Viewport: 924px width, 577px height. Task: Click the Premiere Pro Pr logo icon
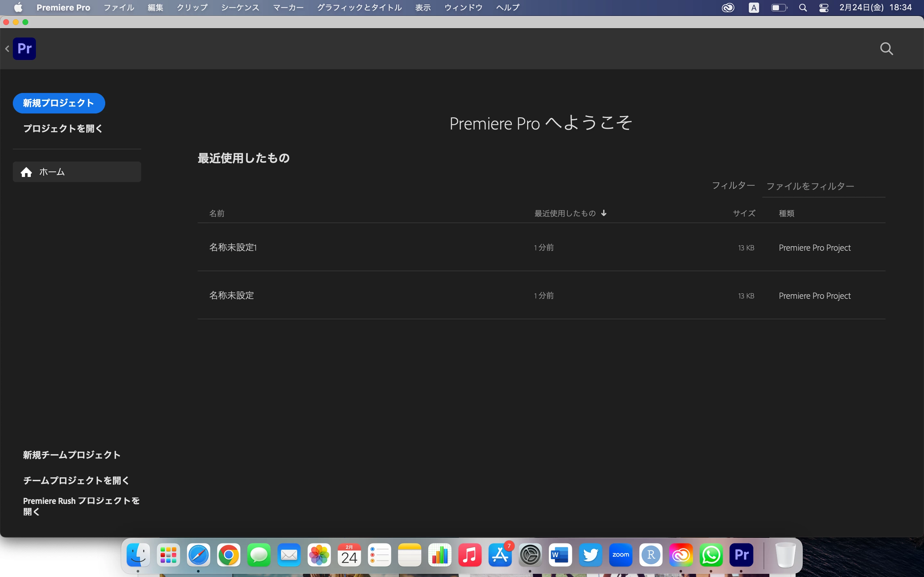[x=24, y=48]
